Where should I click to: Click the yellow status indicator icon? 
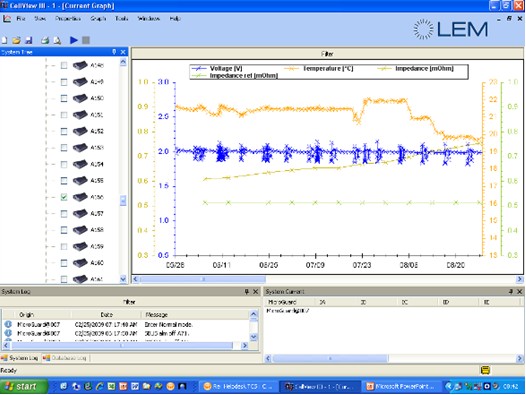pos(485,370)
